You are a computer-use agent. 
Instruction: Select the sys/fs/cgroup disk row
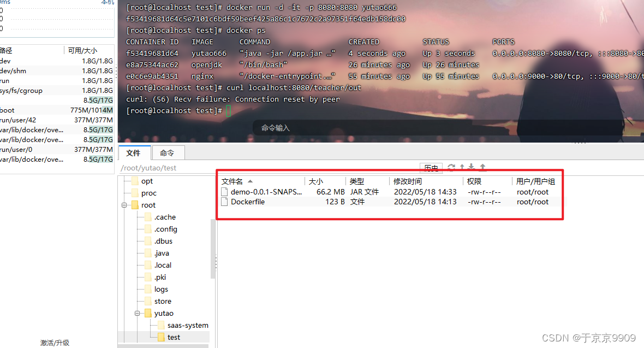[x=57, y=91]
